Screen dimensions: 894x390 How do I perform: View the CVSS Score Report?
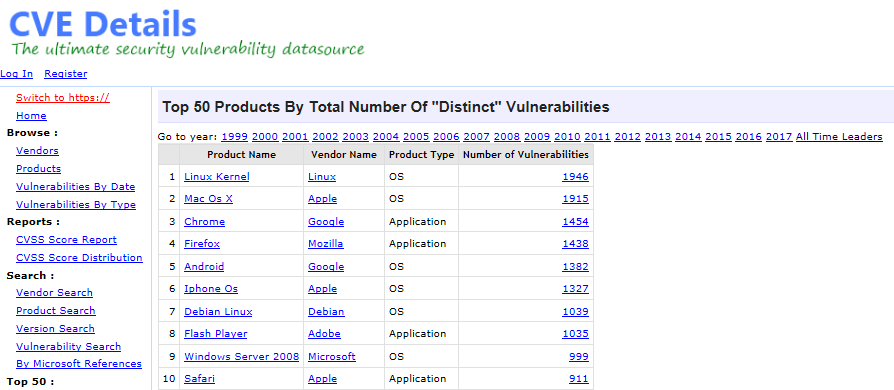click(x=66, y=239)
